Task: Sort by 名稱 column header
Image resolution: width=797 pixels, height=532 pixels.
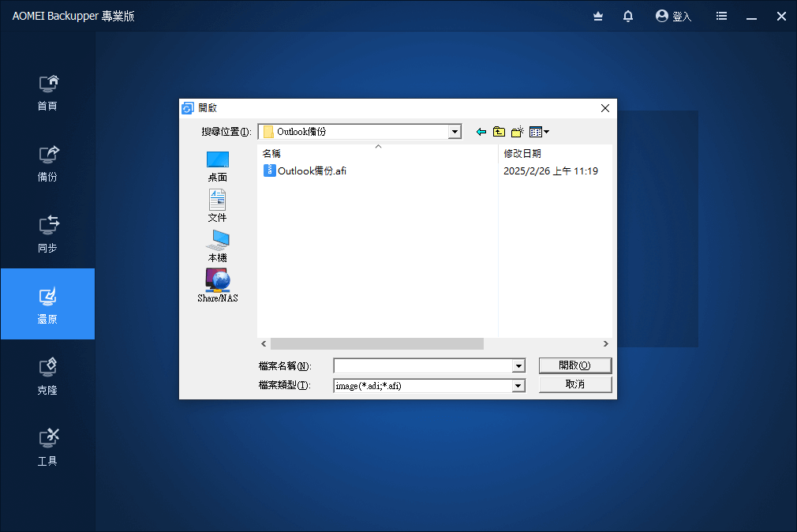Action: tap(378, 153)
